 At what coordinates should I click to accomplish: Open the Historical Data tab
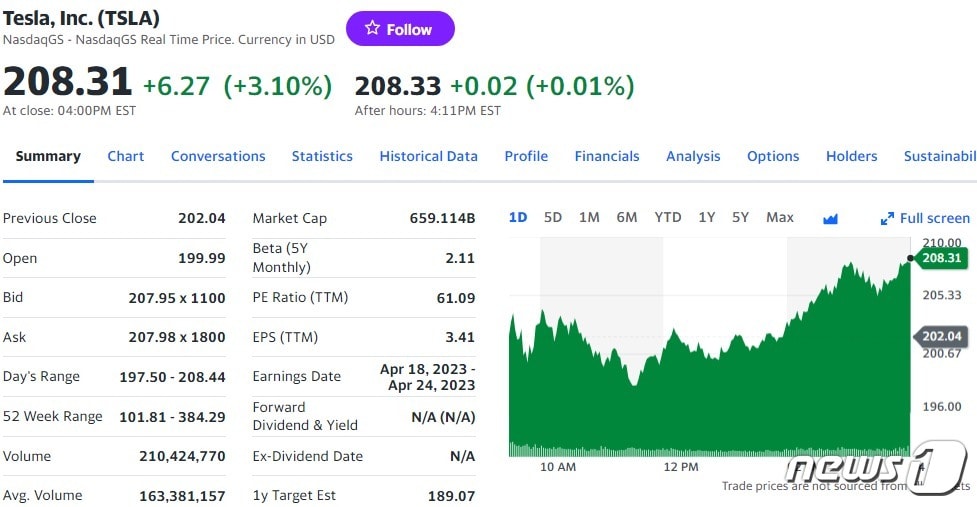428,156
